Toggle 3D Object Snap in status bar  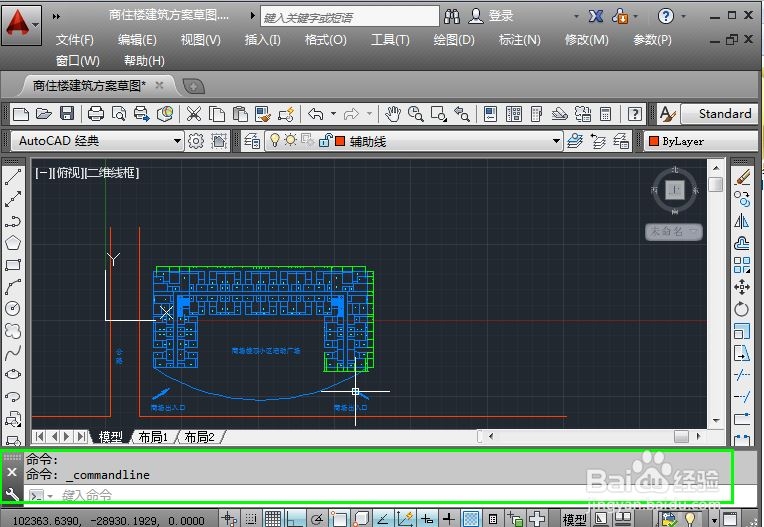click(x=361, y=519)
